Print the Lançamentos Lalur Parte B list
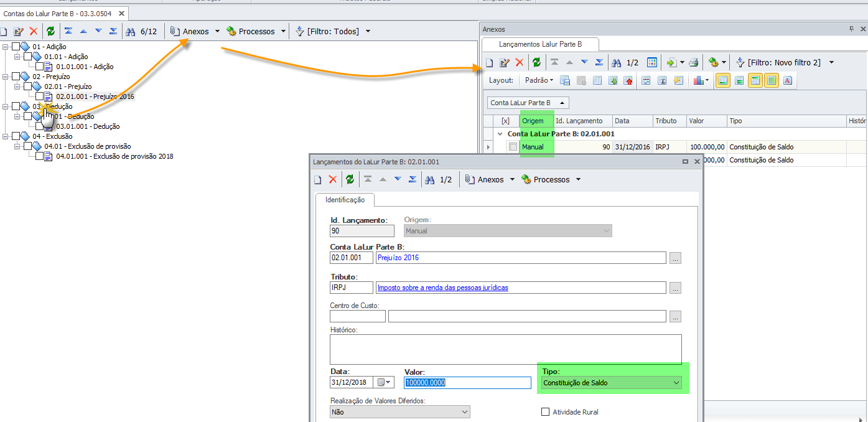868x422 pixels. pyautogui.click(x=694, y=62)
